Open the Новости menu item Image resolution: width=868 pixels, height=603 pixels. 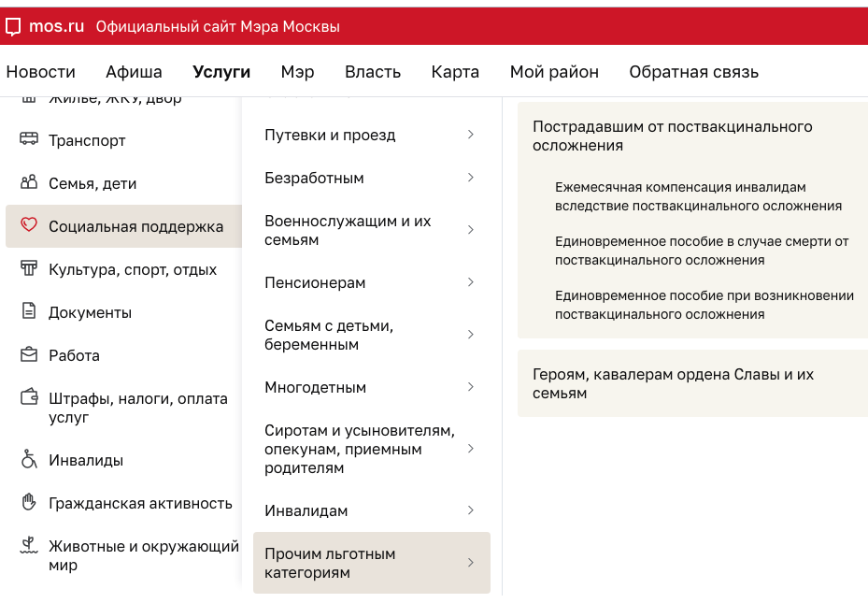pos(40,72)
